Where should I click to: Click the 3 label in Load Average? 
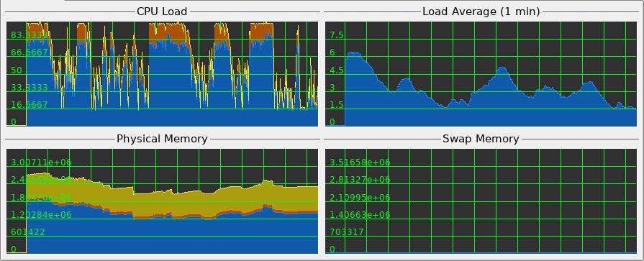click(332, 88)
